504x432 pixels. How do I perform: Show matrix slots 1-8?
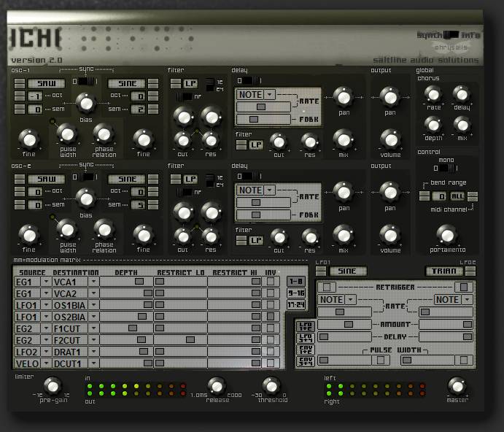coord(295,282)
